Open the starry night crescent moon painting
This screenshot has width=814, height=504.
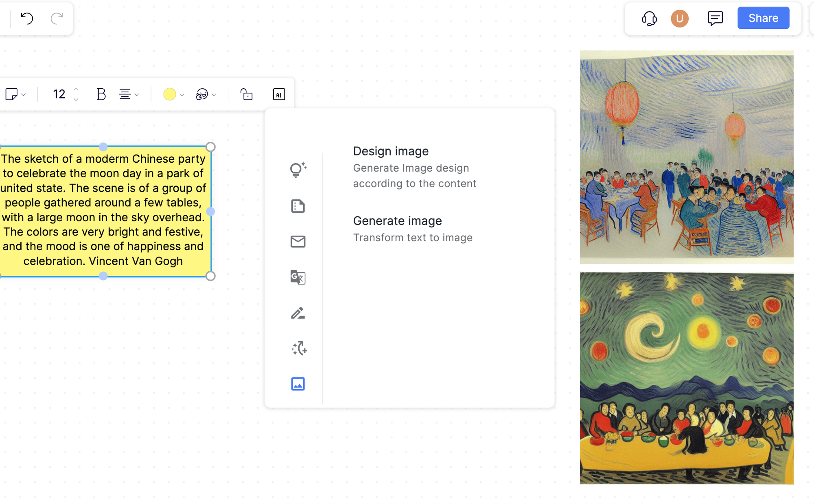pos(687,378)
